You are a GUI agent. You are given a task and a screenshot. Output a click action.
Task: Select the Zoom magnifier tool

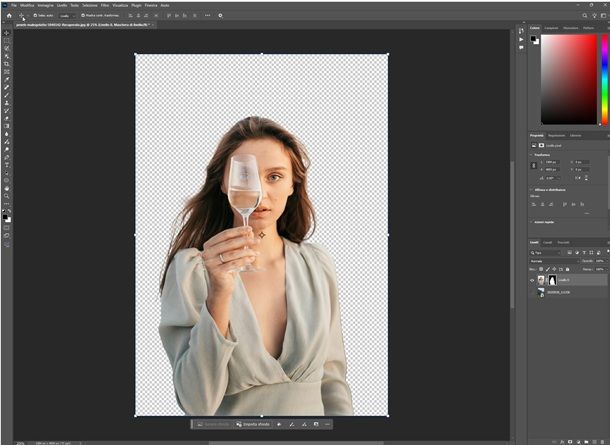(x=6, y=196)
